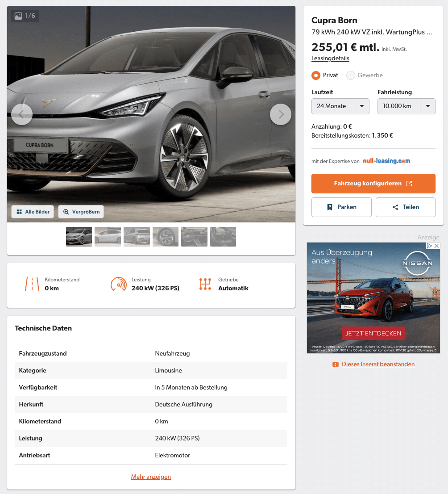Expand technical data with Mehr anzeigen
This screenshot has height=494, width=448.
[151, 477]
